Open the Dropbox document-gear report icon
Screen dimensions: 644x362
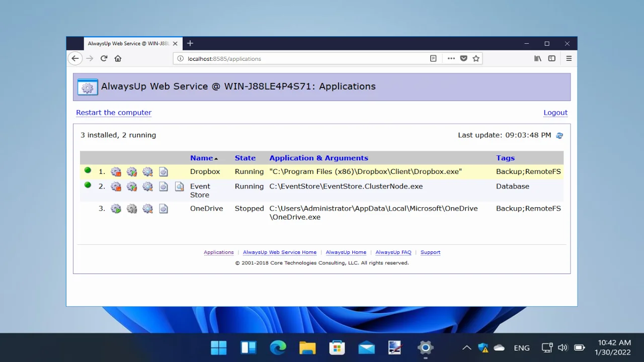(164, 172)
